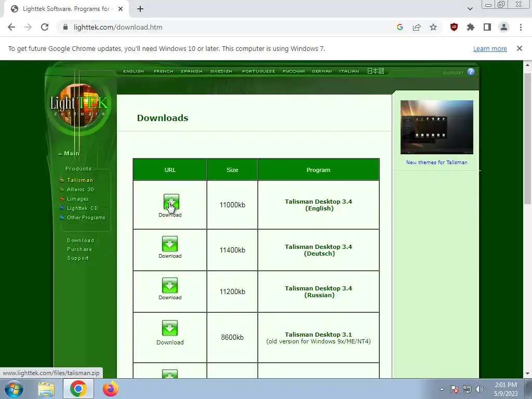Image resolution: width=532 pixels, height=399 pixels.
Task: Open the Chrome profile avatar
Action: coord(504,27)
